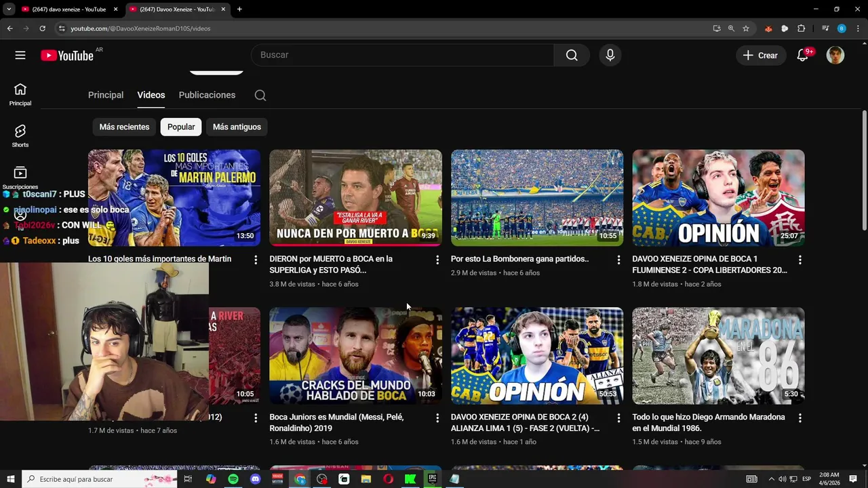Open options for Boca Juniors es Mundial video
The image size is (868, 488).
pos(437,418)
